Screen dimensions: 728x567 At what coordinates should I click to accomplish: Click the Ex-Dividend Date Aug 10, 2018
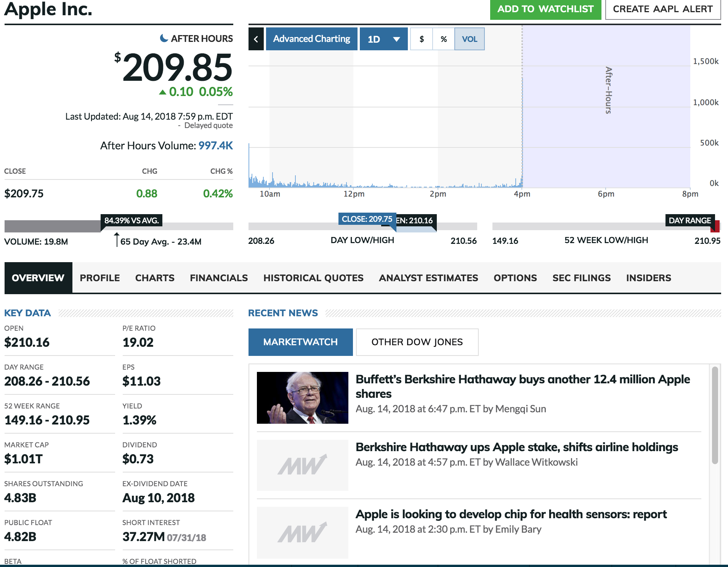tap(159, 498)
